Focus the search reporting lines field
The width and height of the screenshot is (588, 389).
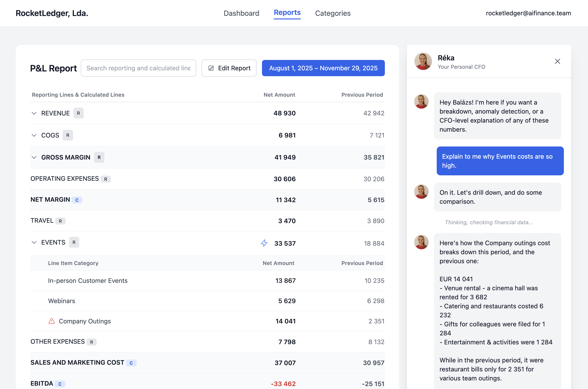coord(138,68)
